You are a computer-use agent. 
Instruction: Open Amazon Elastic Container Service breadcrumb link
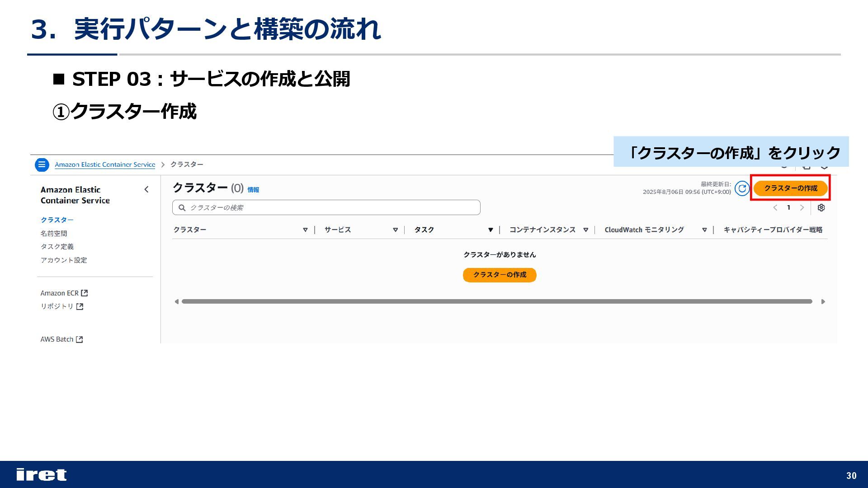point(105,164)
